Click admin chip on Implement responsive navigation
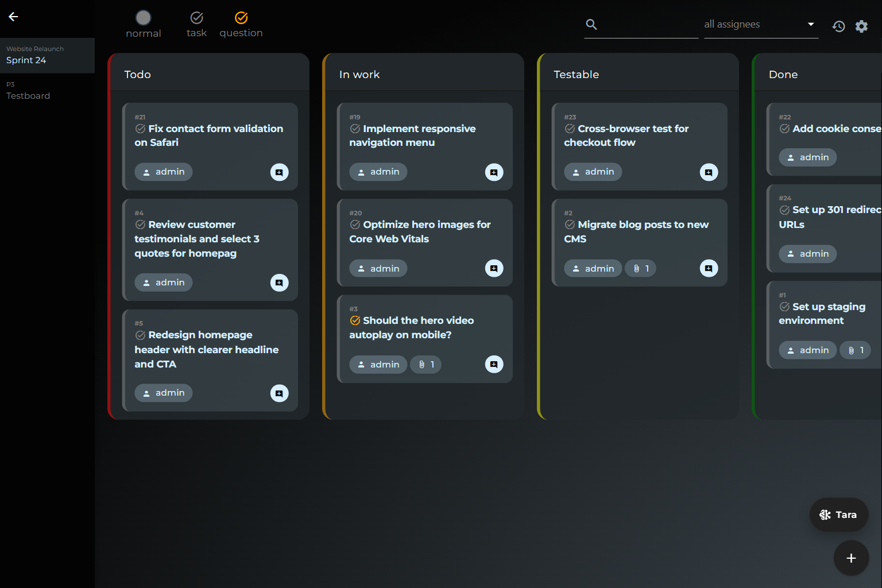Viewport: 882px width, 588px height. tap(378, 172)
